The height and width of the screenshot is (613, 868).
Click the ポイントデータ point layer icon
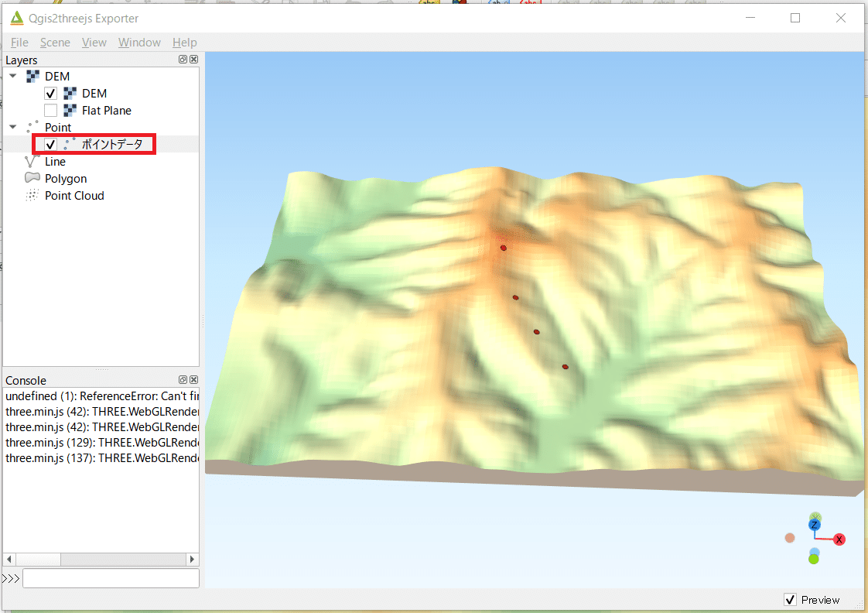(70, 144)
